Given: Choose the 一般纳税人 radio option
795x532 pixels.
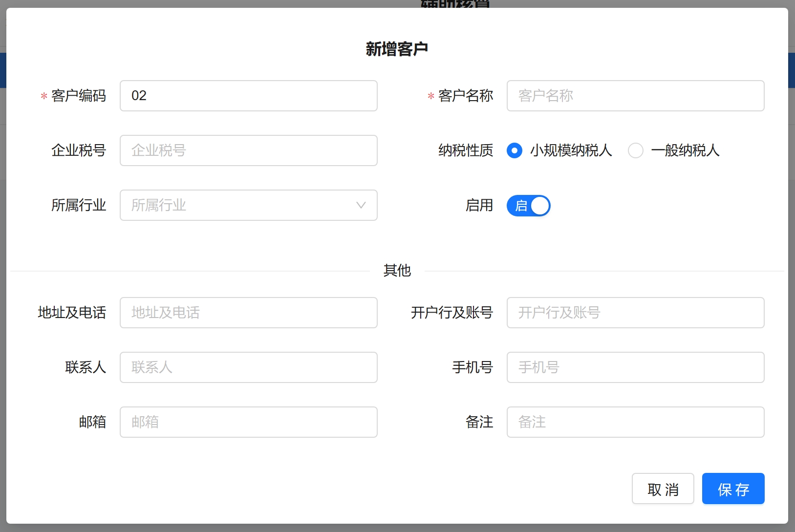Looking at the screenshot, I should tap(636, 150).
